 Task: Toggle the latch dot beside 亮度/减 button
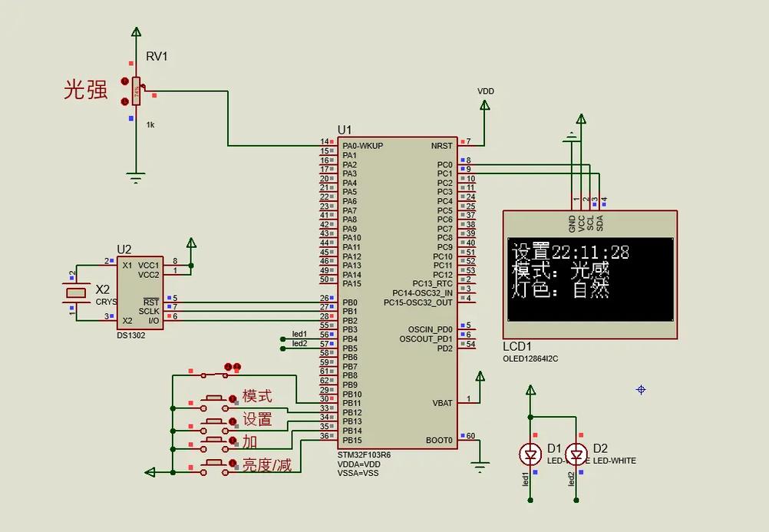(233, 463)
